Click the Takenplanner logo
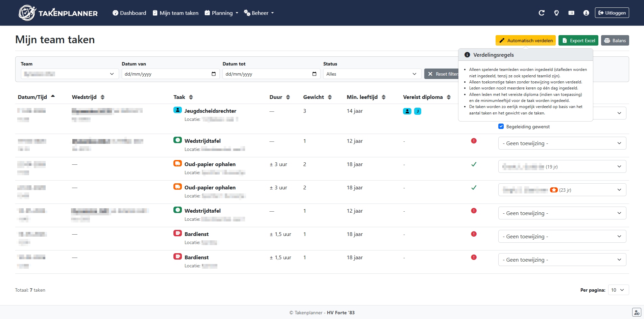This screenshot has width=644, height=319. (58, 13)
